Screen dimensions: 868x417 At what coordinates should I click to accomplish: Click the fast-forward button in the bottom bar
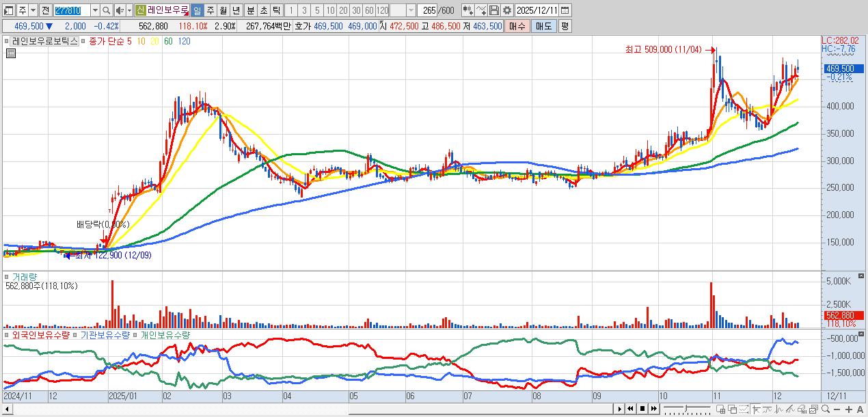[653, 409]
